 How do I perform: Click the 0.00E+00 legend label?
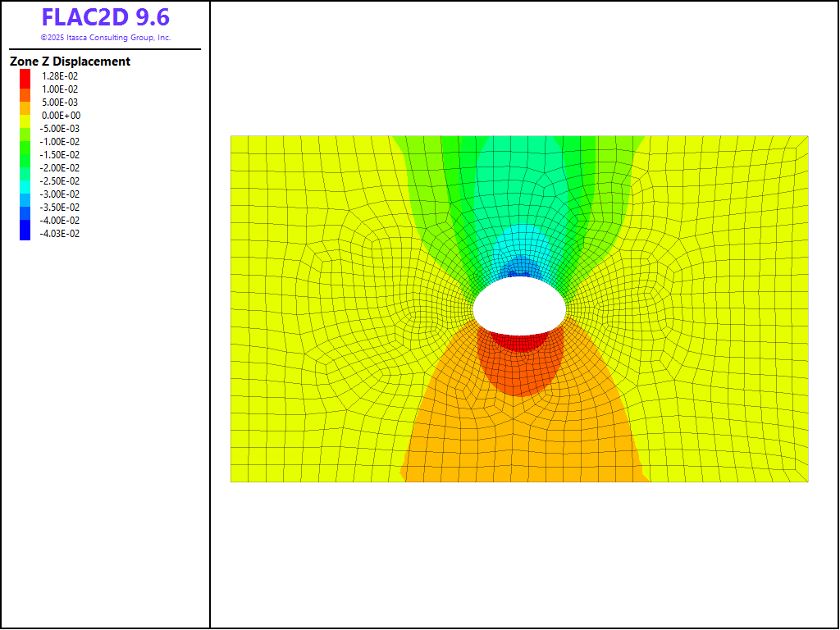[61, 116]
